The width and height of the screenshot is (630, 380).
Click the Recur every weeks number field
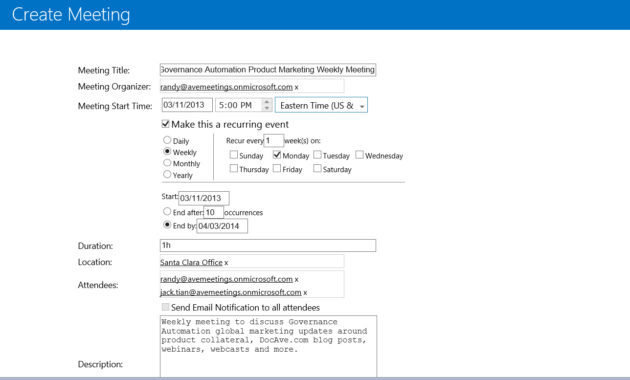pyautogui.click(x=274, y=141)
